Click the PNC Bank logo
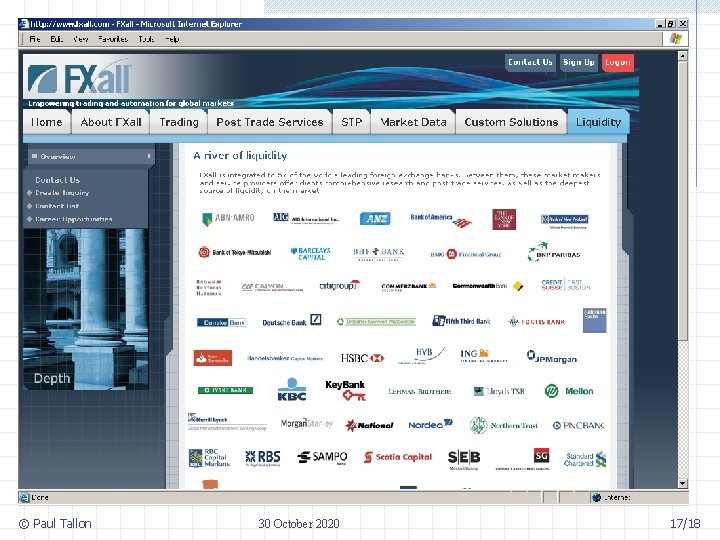This screenshot has height=540, width=720. click(x=579, y=426)
